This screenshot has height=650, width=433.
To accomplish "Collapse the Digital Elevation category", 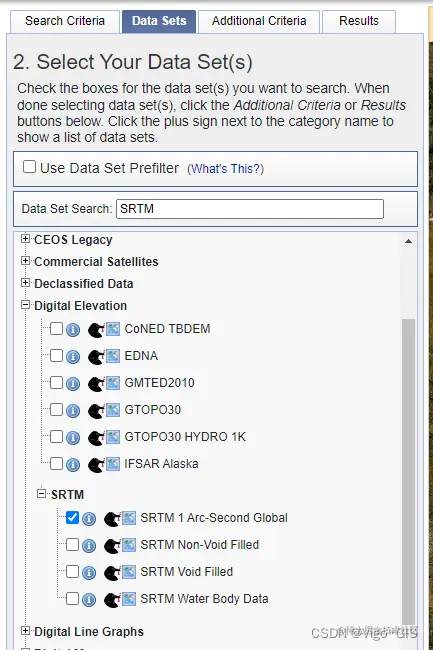I will (25, 305).
